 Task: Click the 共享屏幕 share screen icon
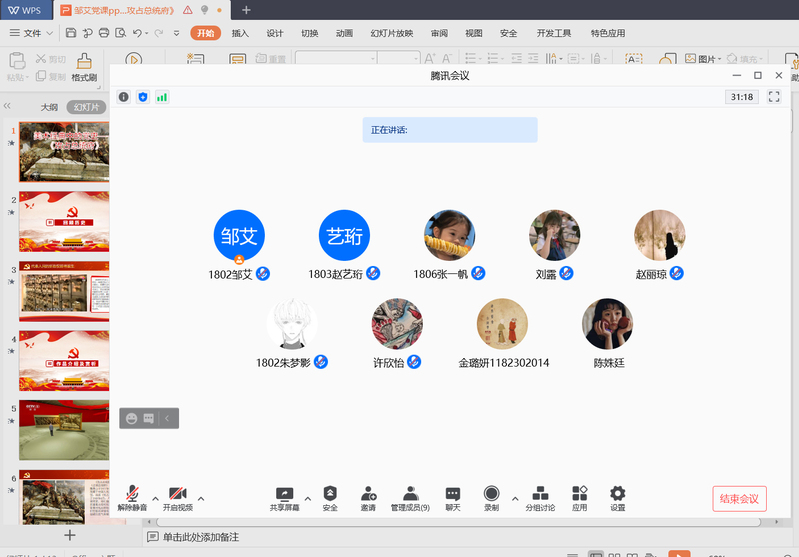[284, 494]
